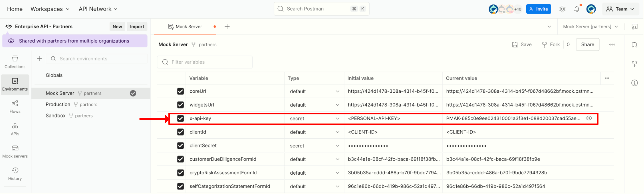Click the Share button
Screen dimensions: 644x194
(x=587, y=44)
